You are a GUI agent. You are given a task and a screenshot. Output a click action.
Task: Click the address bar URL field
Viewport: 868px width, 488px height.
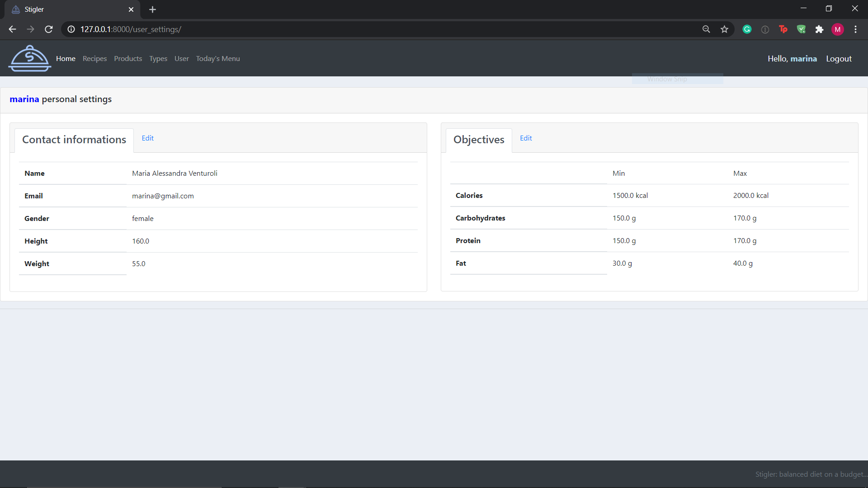coord(362,29)
